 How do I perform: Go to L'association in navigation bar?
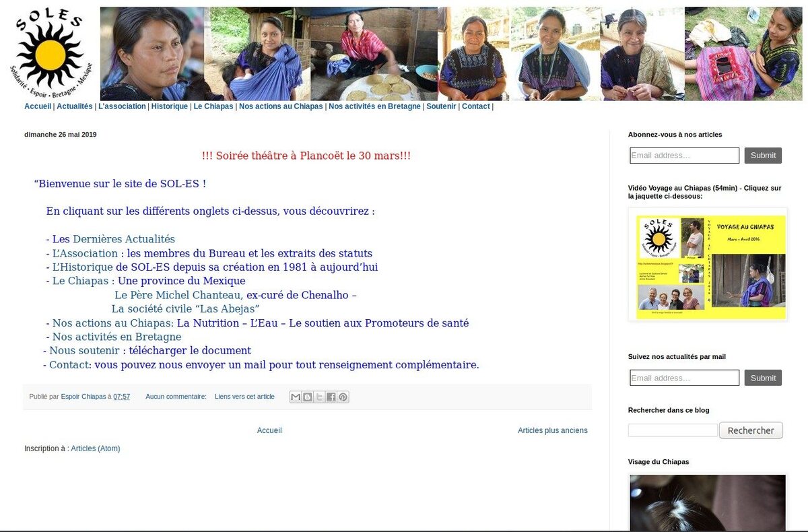122,106
